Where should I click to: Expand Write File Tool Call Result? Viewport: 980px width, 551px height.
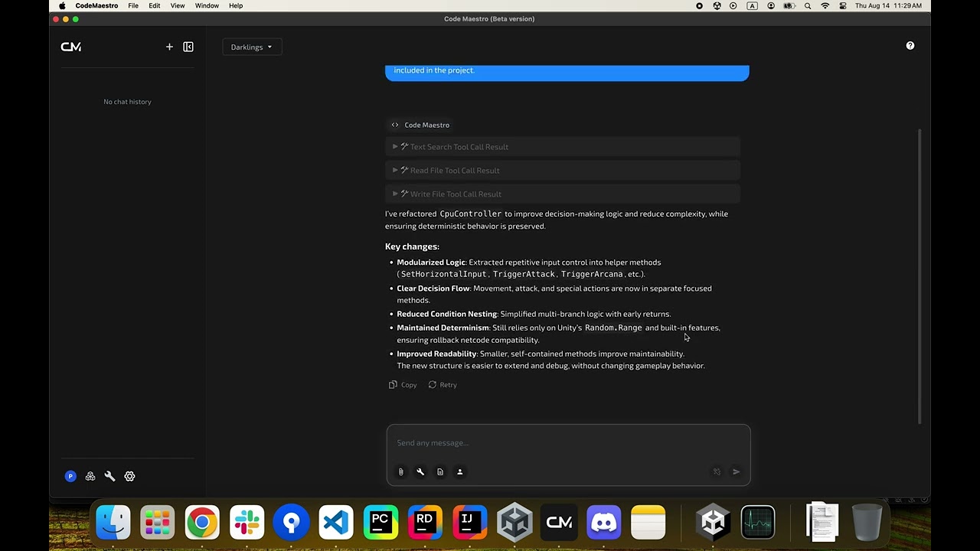(x=563, y=194)
